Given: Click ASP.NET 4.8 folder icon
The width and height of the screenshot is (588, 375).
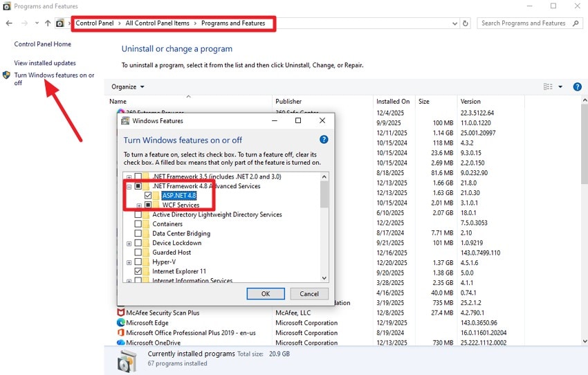Looking at the screenshot, I should pos(156,195).
